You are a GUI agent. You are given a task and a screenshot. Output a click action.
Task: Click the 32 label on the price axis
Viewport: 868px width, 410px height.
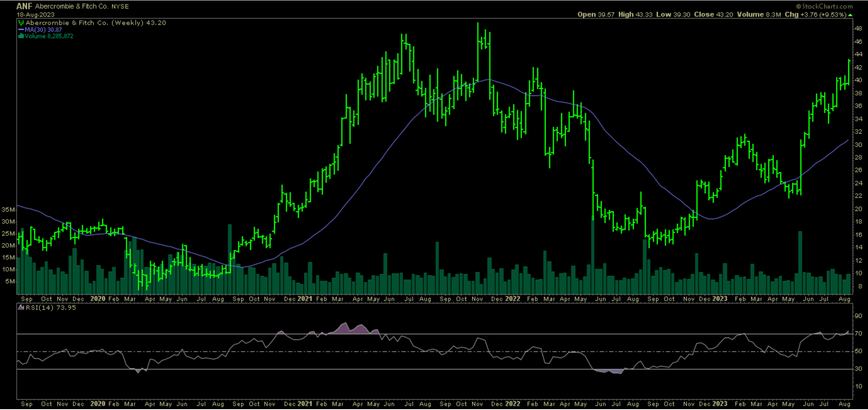click(858, 132)
